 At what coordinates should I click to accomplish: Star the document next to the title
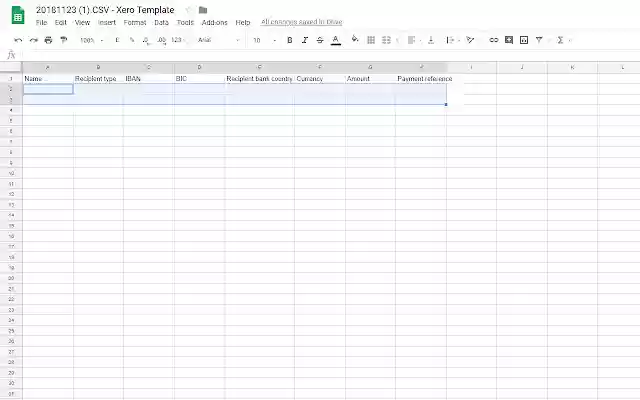tap(188, 10)
